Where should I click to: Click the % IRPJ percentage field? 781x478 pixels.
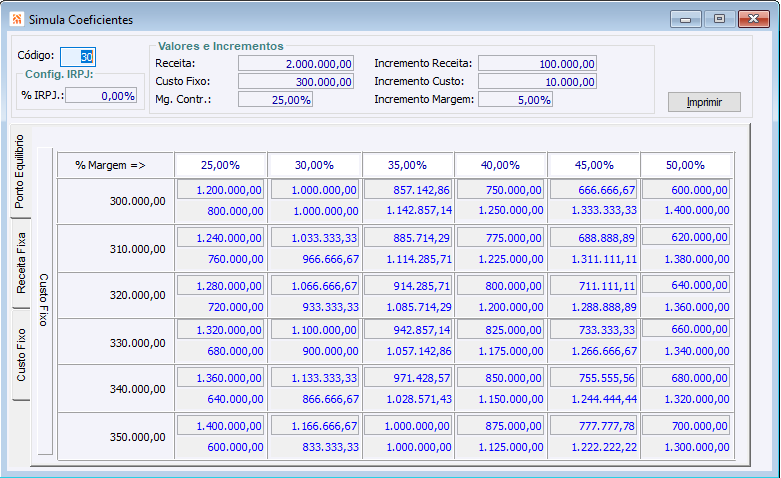click(x=101, y=96)
